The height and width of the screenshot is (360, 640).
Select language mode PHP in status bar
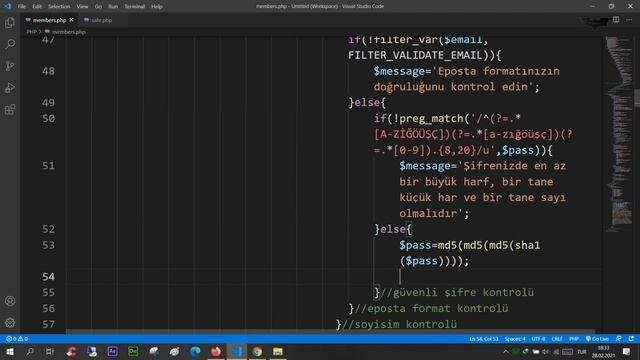tap(574, 339)
